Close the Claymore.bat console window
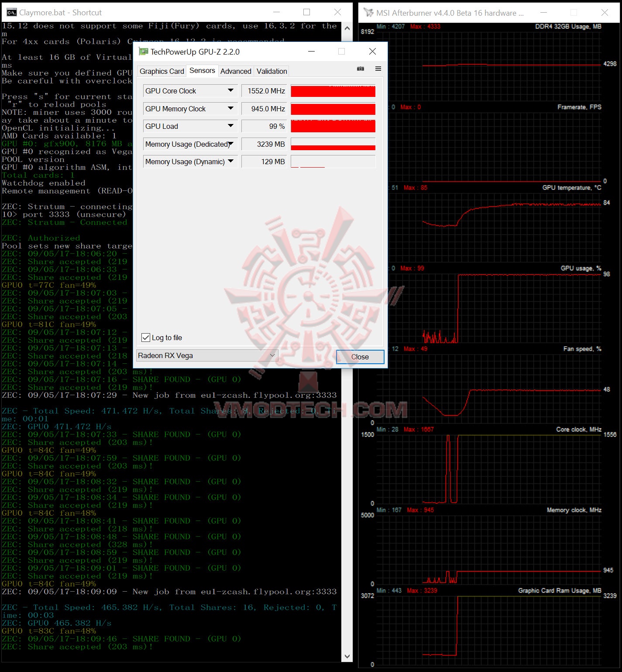Image resolution: width=622 pixels, height=672 pixels. coord(337,12)
